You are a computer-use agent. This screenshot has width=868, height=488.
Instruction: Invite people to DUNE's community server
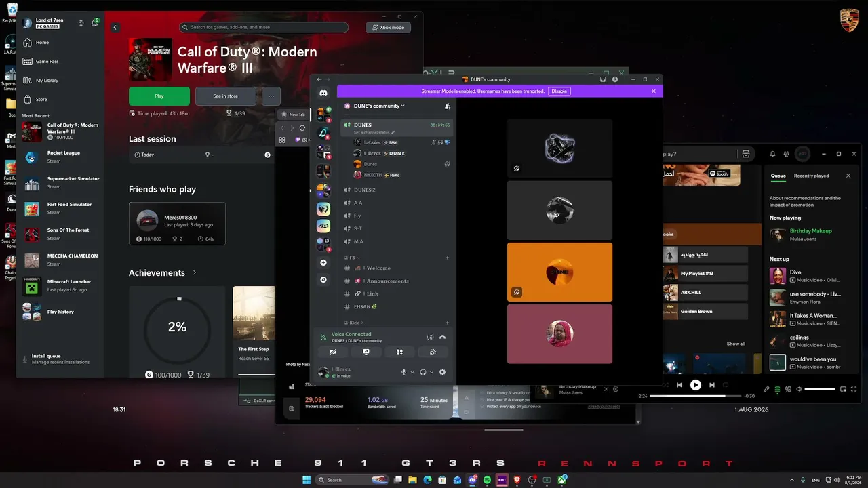447,106
